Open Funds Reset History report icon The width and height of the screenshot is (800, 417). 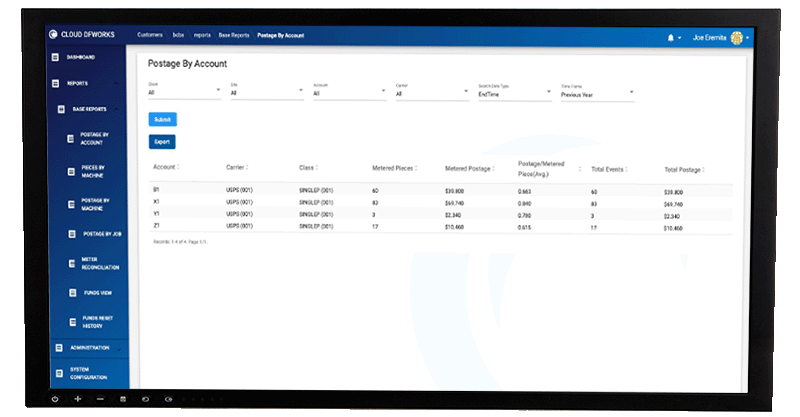point(72,322)
